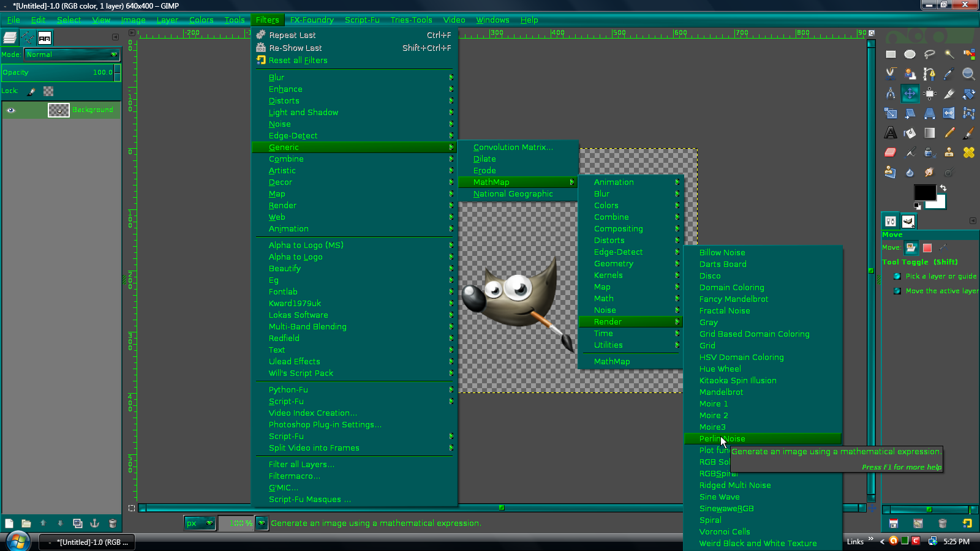The width and height of the screenshot is (980, 551).
Task: Select the Crop tool
Action: pos(949,94)
